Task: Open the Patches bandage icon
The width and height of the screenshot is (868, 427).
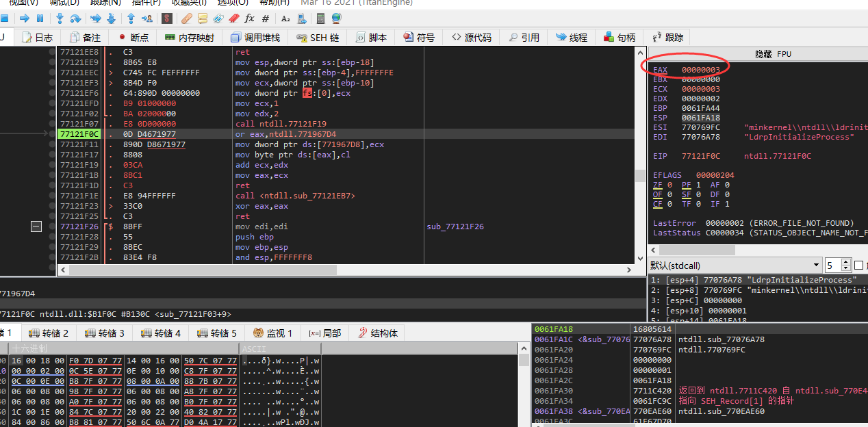Action: click(x=186, y=18)
